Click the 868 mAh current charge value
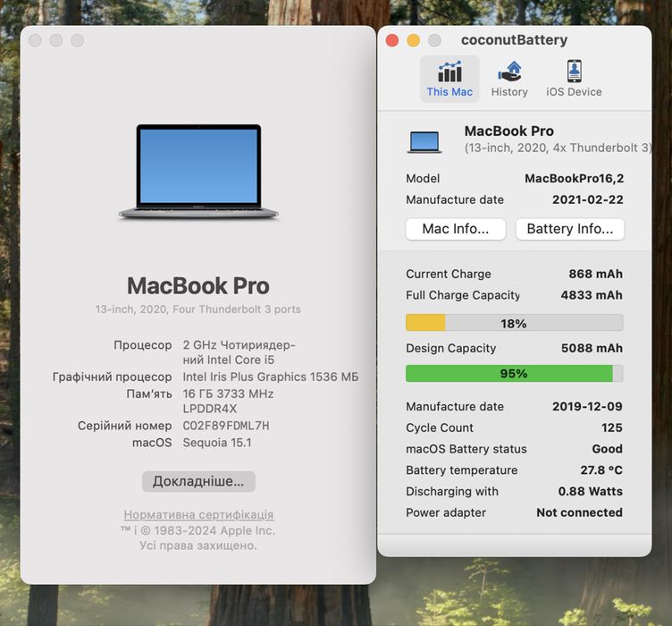This screenshot has width=672, height=626. tap(595, 274)
